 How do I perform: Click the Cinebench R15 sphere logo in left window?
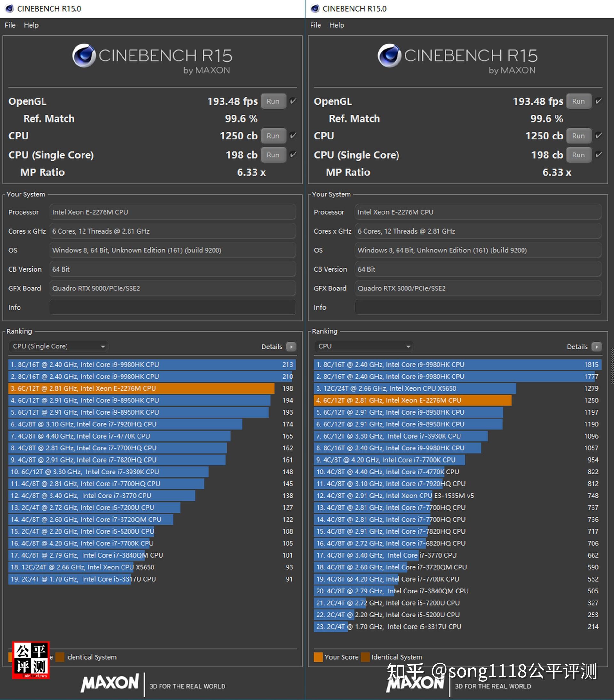(84, 55)
